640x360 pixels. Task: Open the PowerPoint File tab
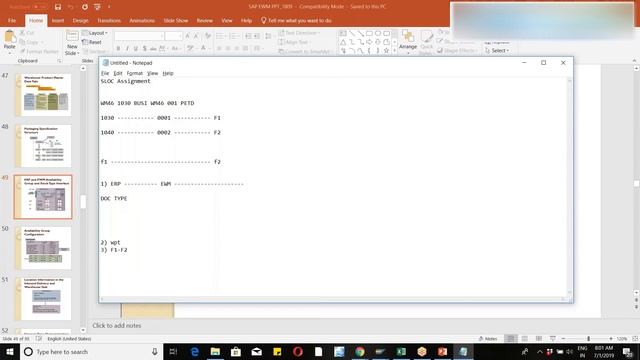(x=12, y=20)
